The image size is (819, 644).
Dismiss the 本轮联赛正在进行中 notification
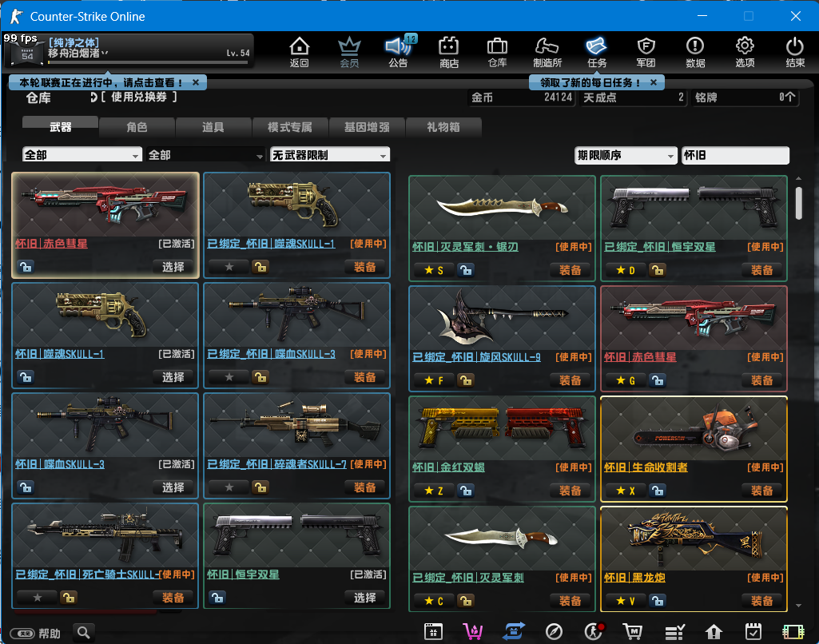pyautogui.click(x=195, y=82)
